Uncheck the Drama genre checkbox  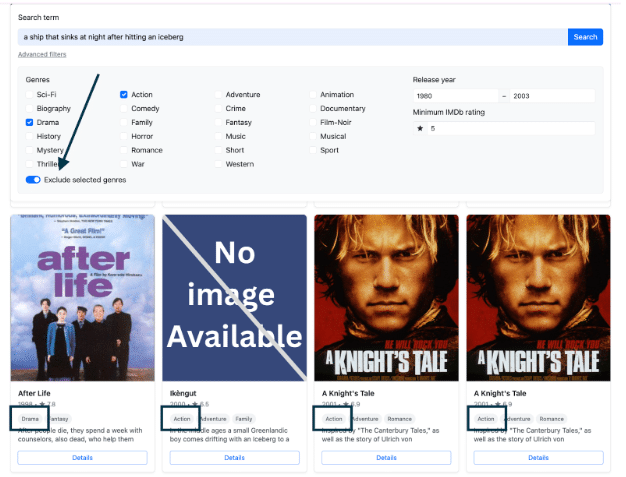coord(30,122)
